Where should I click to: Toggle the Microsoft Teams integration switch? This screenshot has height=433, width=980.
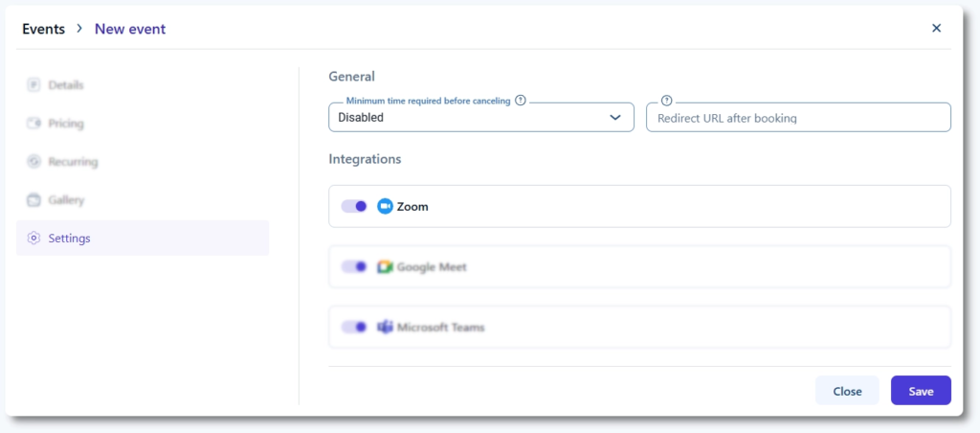[x=354, y=327]
